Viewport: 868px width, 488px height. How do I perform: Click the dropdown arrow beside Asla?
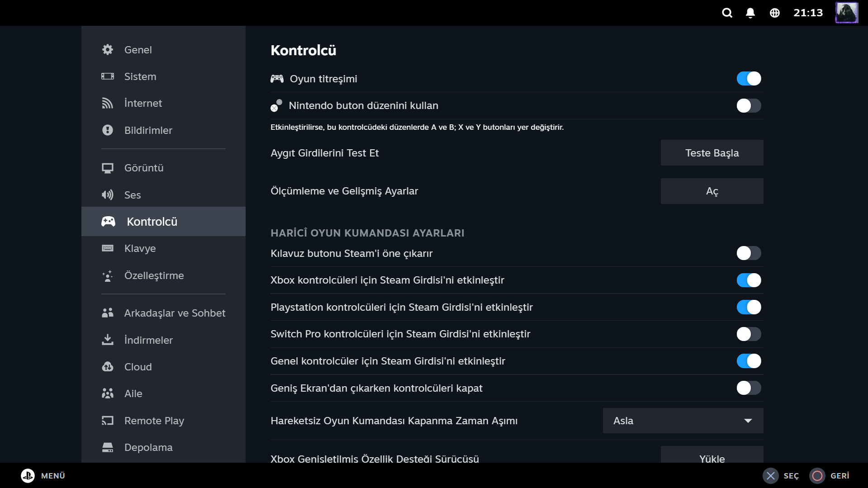click(748, 421)
